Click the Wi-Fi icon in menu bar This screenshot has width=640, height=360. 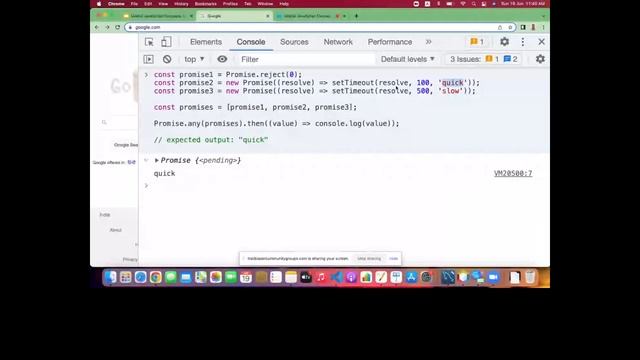click(x=463, y=4)
